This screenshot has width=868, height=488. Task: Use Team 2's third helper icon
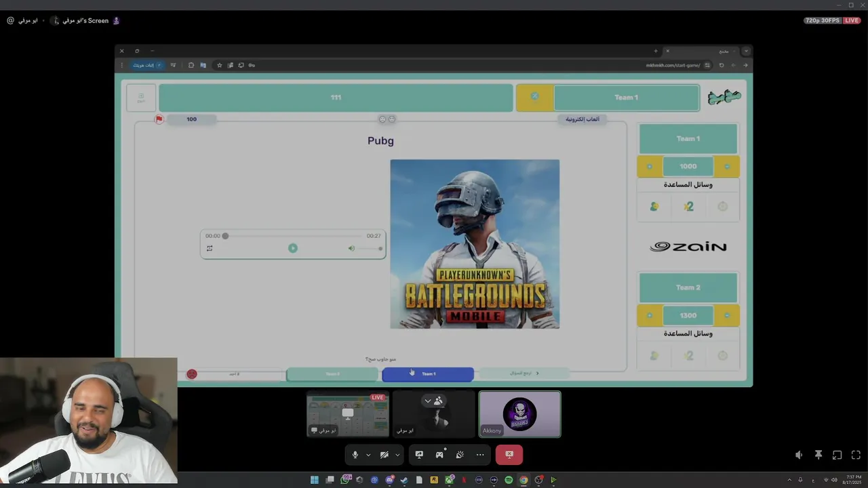pos(723,356)
